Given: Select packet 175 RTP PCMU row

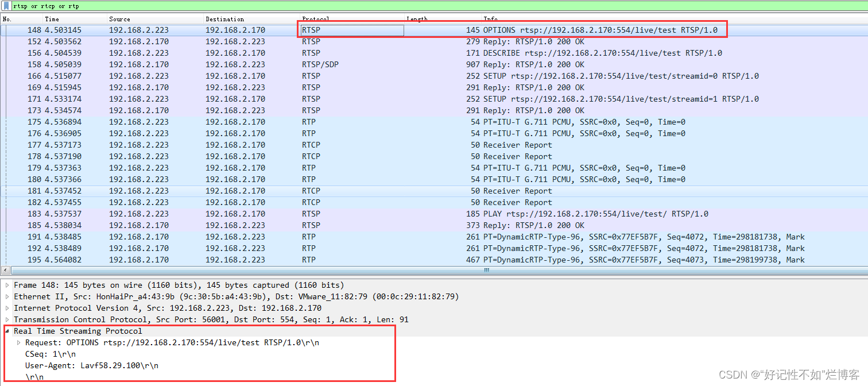Looking at the screenshot, I should point(434,122).
